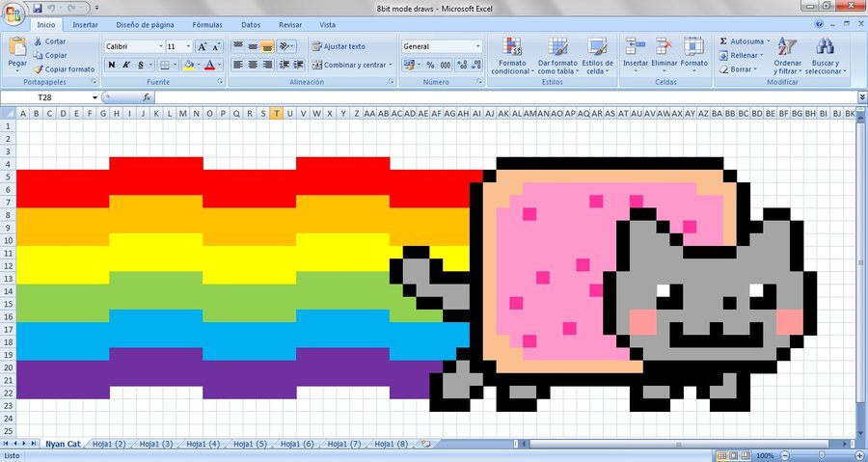The width and height of the screenshot is (868, 462).
Task: Toggle bold N formatting
Action: click(112, 65)
